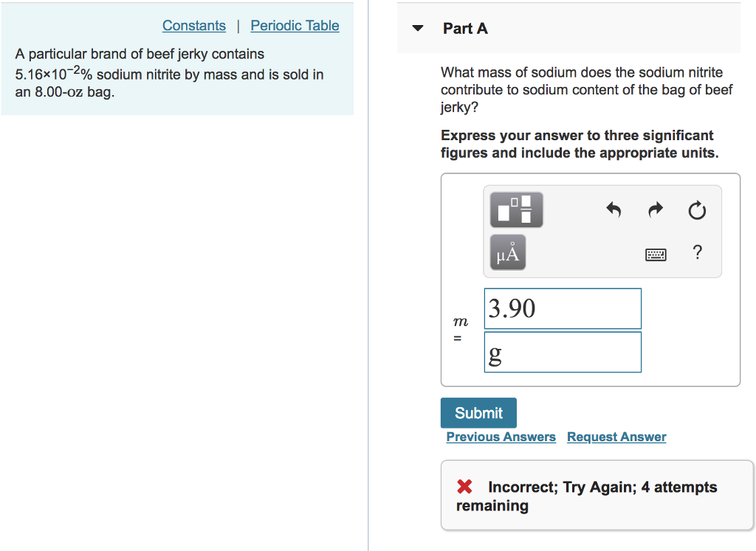
Task: Click the g units input box
Action: pos(563,352)
